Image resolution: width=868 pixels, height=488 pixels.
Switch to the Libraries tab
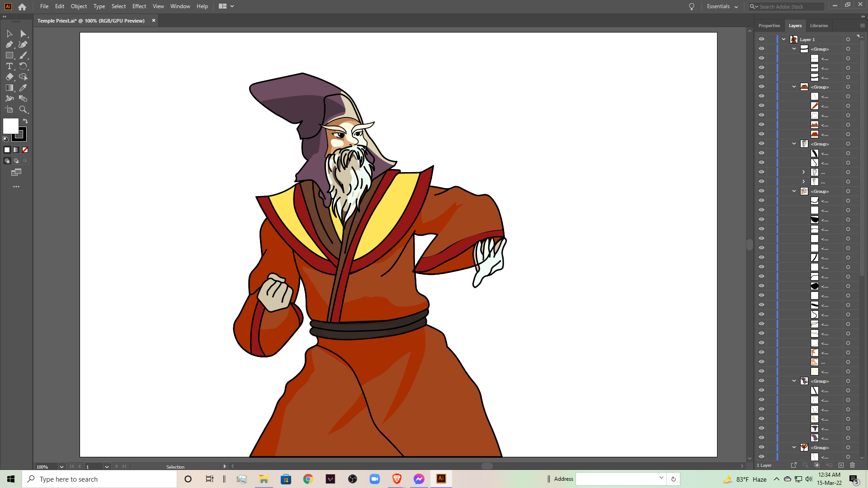(818, 25)
